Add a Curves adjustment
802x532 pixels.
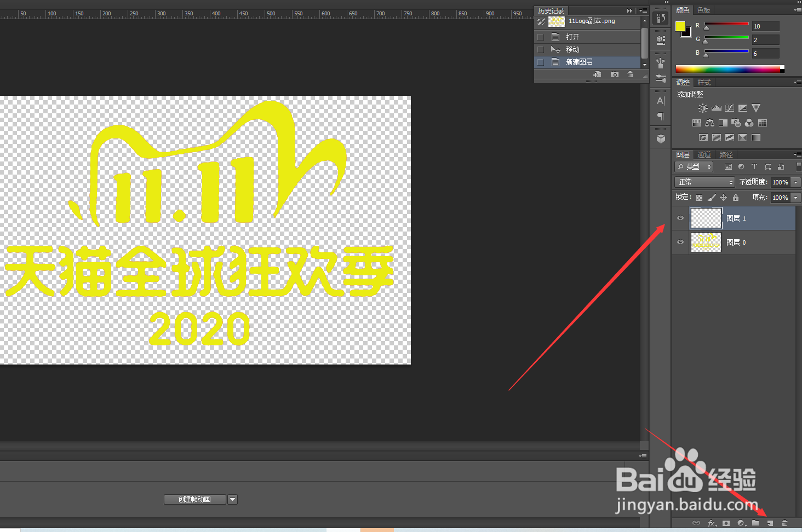tap(729, 108)
